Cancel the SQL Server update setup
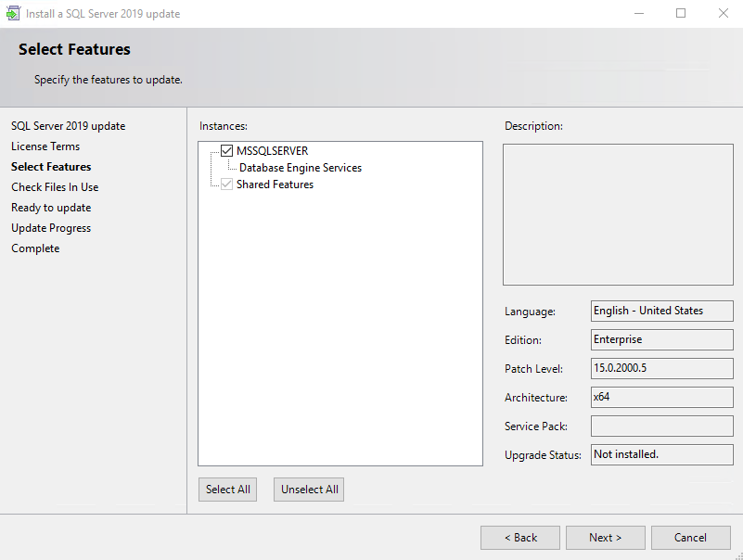Screen dimensions: 743x560 [x=690, y=538]
